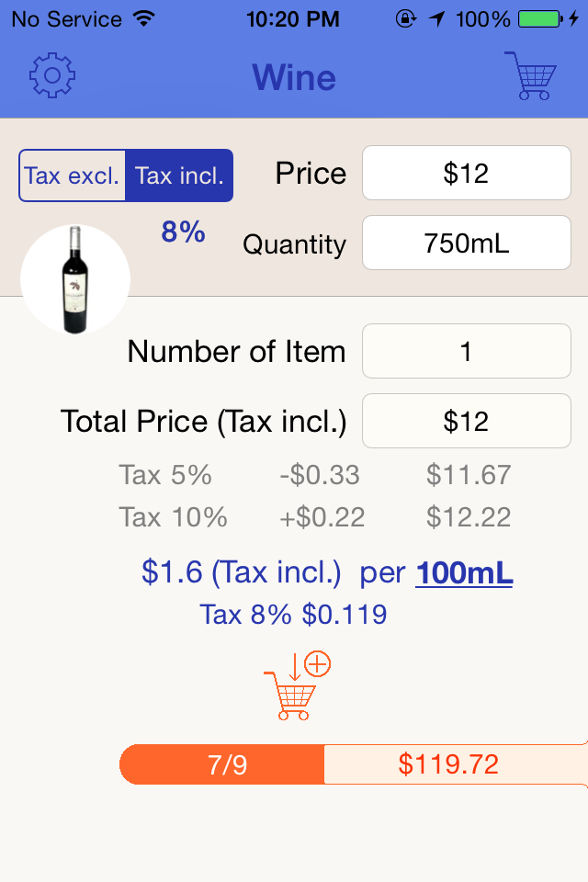Tap the Wine title in header

(x=294, y=77)
